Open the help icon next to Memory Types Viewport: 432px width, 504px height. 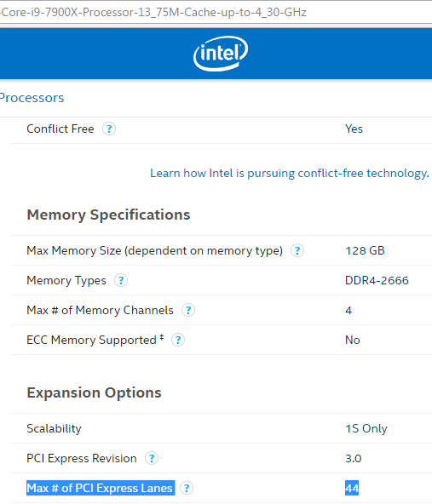point(121,280)
